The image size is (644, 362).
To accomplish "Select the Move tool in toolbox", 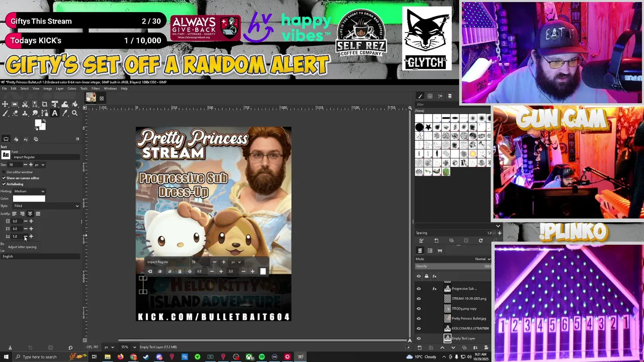I will pyautogui.click(x=5, y=104).
